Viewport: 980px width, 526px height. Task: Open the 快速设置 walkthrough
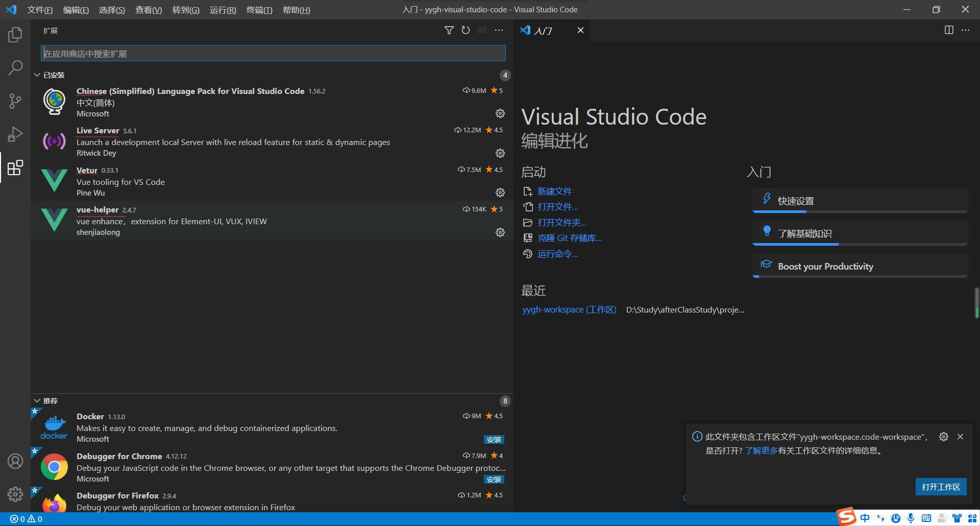coord(860,201)
